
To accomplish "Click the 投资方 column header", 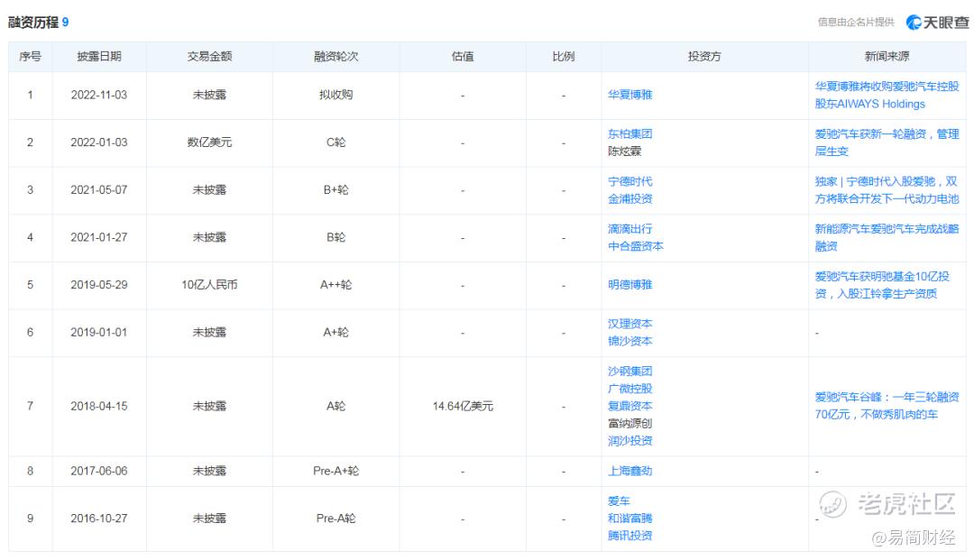I will (704, 57).
